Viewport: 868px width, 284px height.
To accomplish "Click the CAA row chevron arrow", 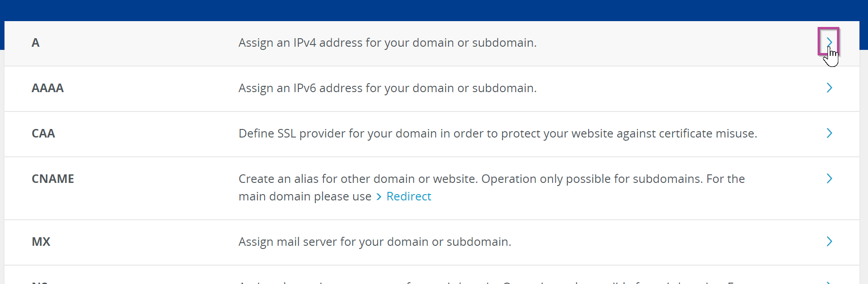I will (829, 133).
